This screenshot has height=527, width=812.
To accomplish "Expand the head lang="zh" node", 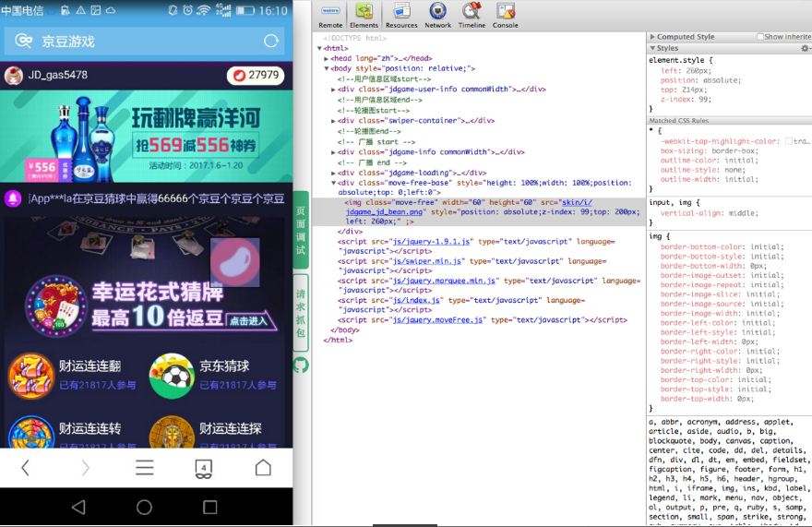I will click(x=327, y=58).
